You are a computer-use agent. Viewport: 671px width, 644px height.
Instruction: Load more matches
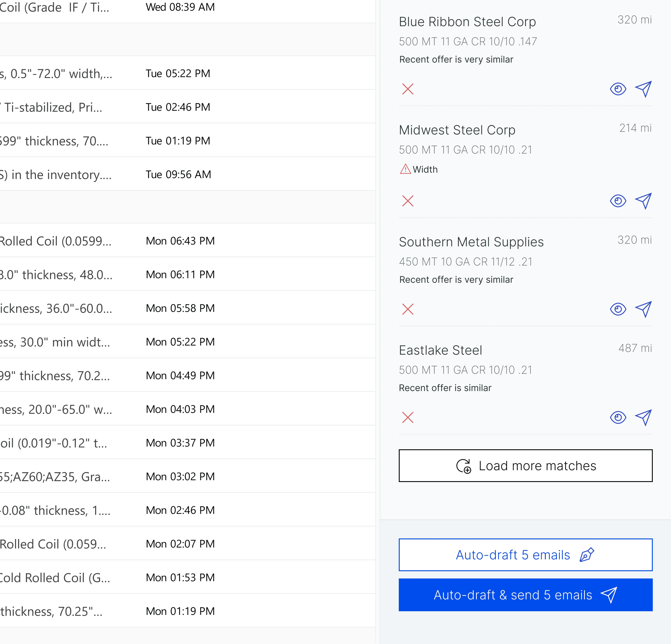click(525, 465)
